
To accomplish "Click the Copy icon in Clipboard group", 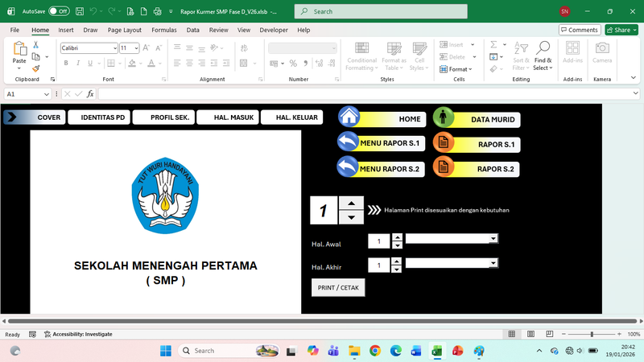I will [35, 56].
